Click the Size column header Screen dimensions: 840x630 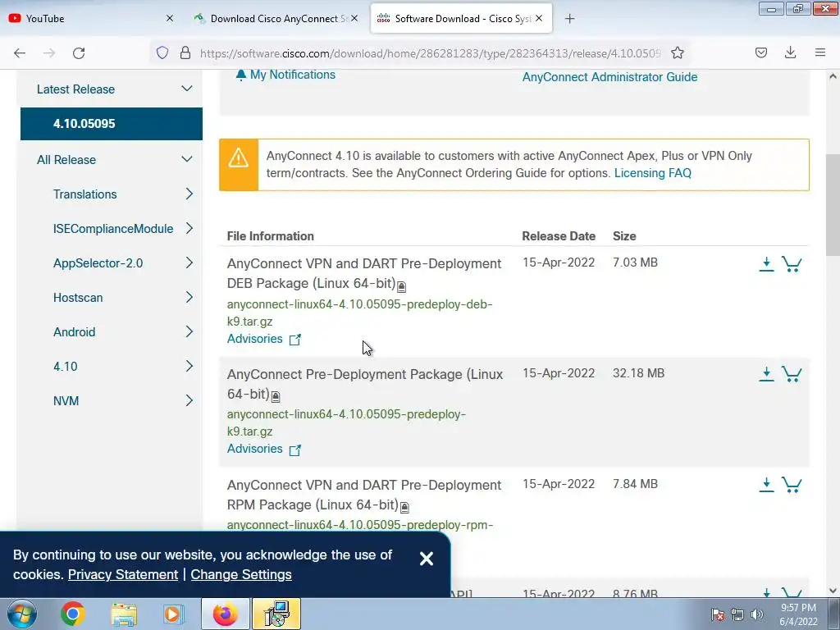[x=624, y=236]
